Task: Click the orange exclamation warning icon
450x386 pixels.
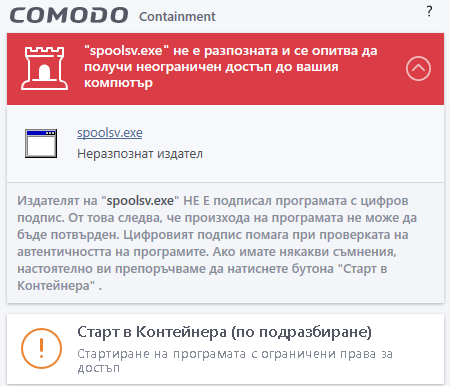Action: [41, 348]
